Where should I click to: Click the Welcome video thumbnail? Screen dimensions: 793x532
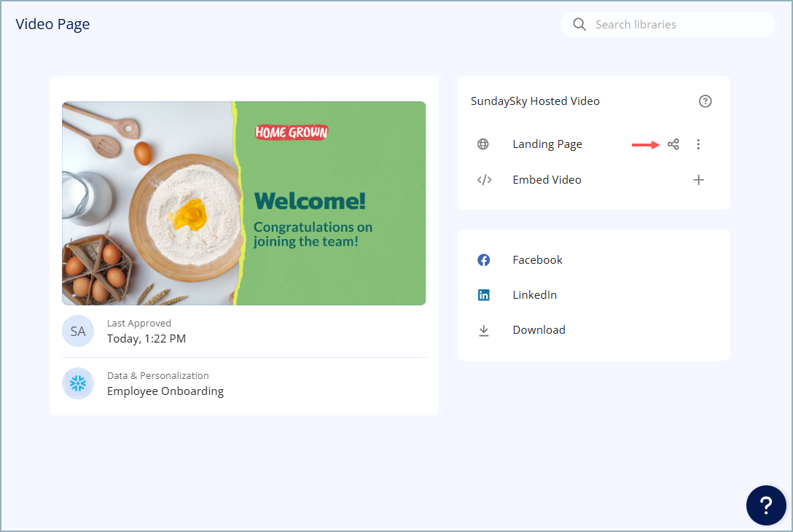tap(244, 203)
